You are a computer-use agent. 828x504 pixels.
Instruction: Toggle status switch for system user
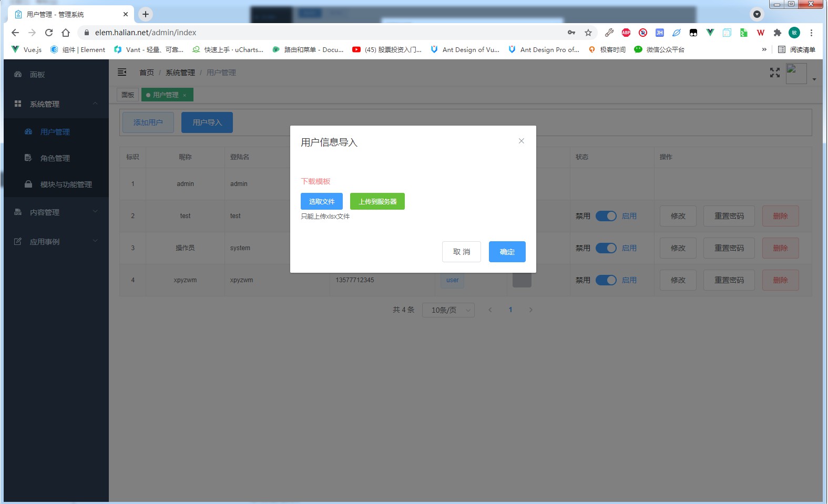[x=606, y=248]
